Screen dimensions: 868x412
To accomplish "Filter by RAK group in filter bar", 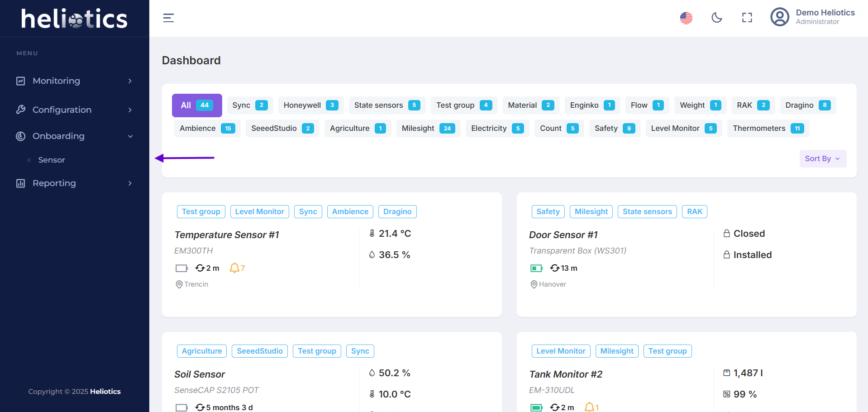I will [753, 105].
